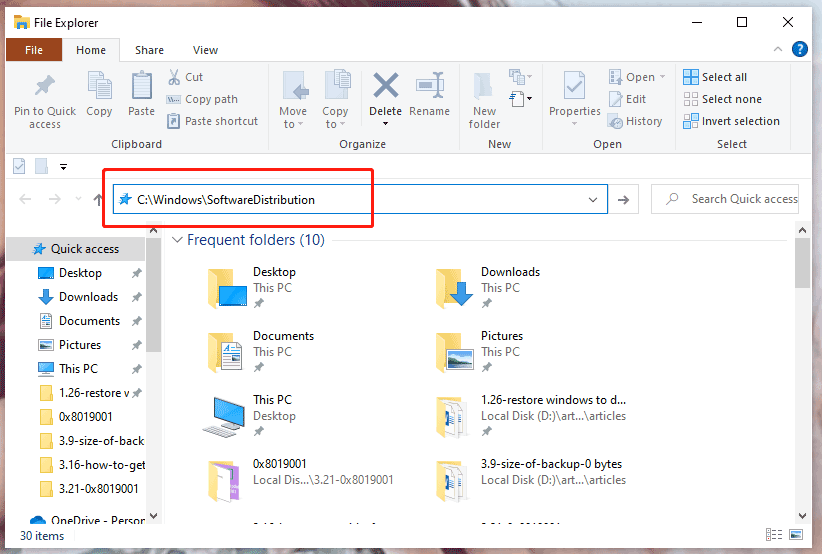Click Select none

point(722,99)
